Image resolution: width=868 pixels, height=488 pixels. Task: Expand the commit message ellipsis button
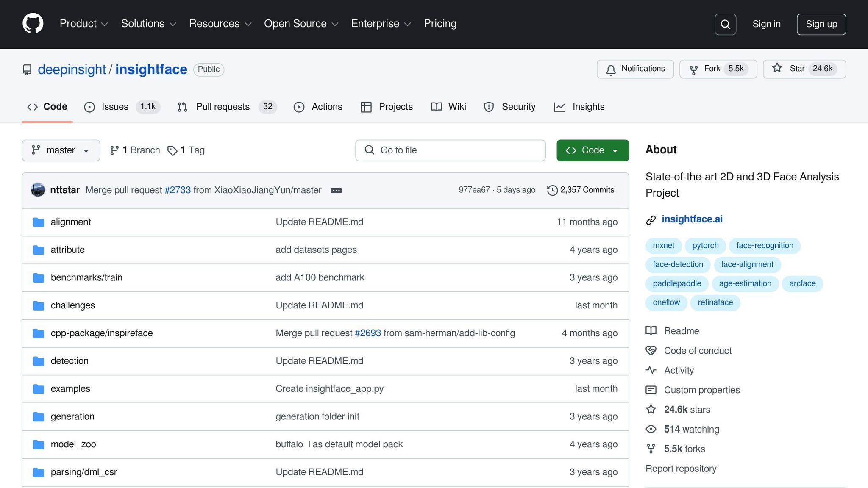(336, 190)
